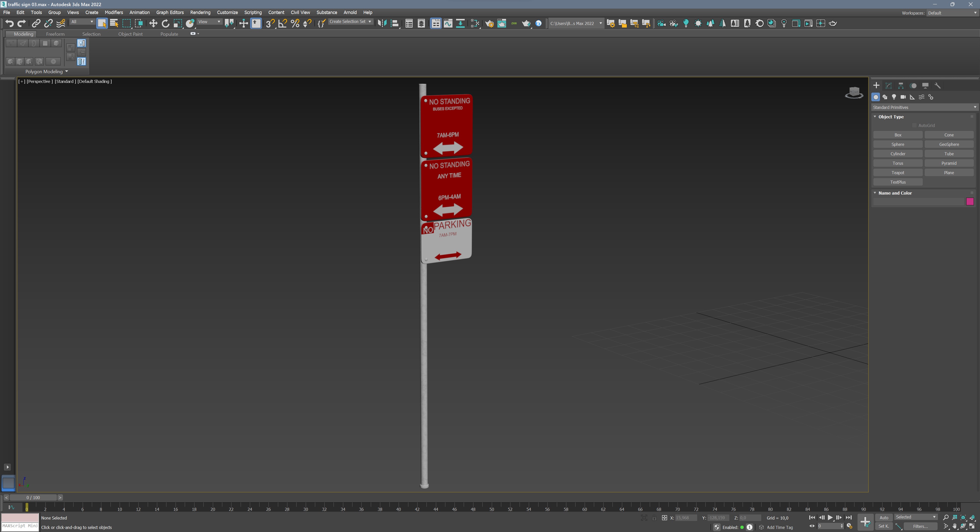This screenshot has width=980, height=532.
Task: Switch to the Freeform ribbon tab
Action: [x=55, y=34]
